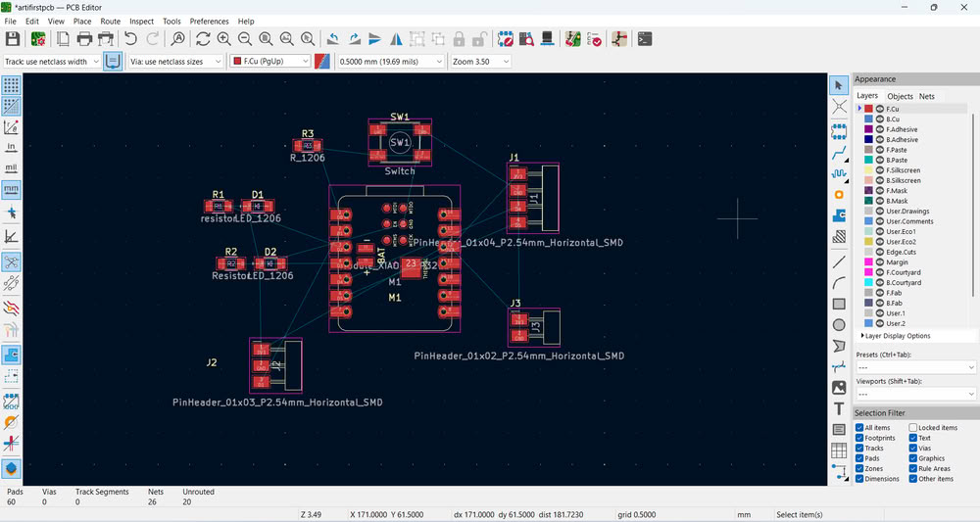Select the Add Text tool
The width and height of the screenshot is (980, 522).
coord(839,408)
